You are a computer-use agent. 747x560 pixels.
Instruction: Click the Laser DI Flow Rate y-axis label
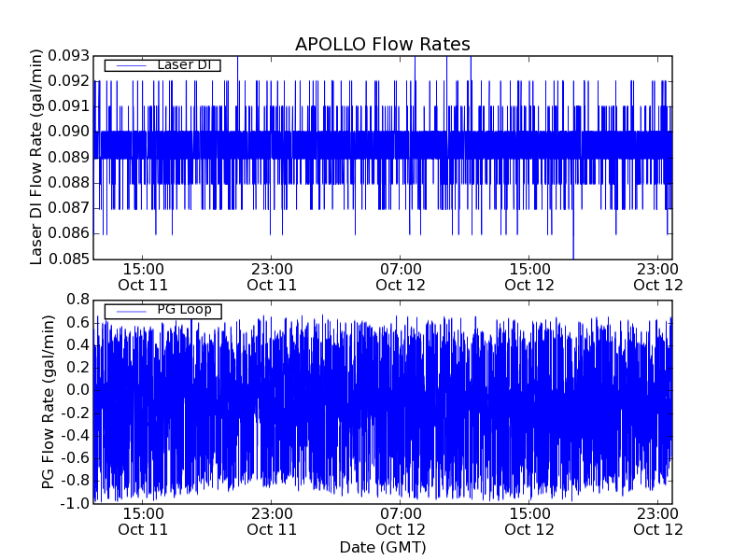(37, 158)
